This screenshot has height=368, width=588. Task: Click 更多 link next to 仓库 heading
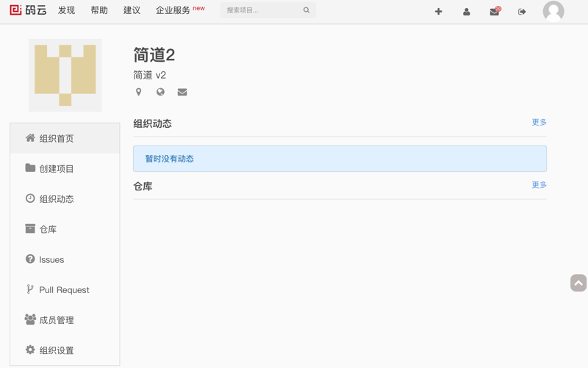tap(539, 185)
